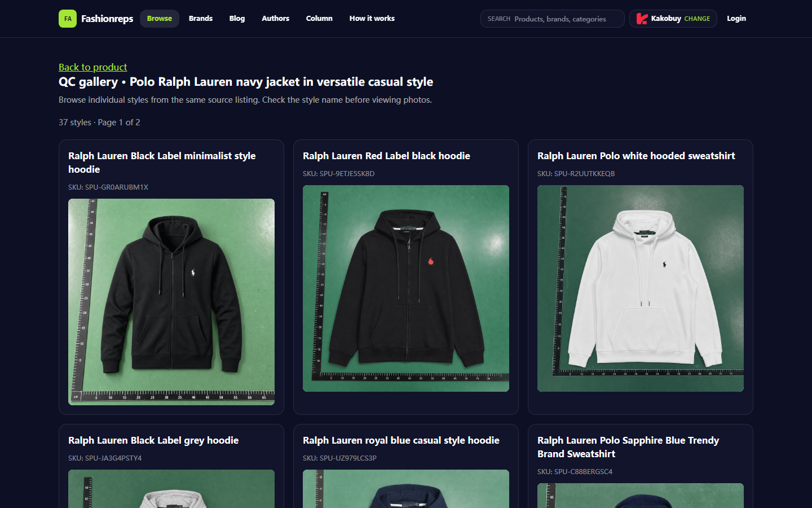This screenshot has height=508, width=812.
Task: Open the Brands nav item
Action: pyautogui.click(x=201, y=19)
